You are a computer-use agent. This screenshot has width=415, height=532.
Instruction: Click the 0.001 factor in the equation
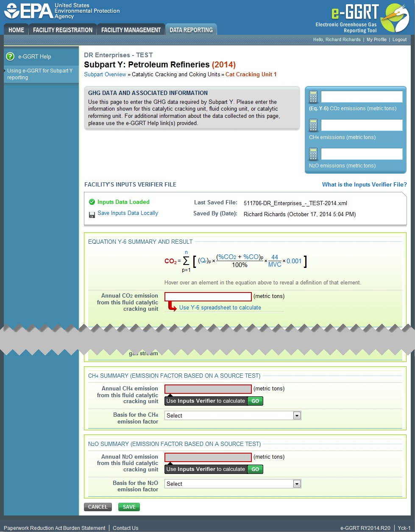pyautogui.click(x=294, y=261)
